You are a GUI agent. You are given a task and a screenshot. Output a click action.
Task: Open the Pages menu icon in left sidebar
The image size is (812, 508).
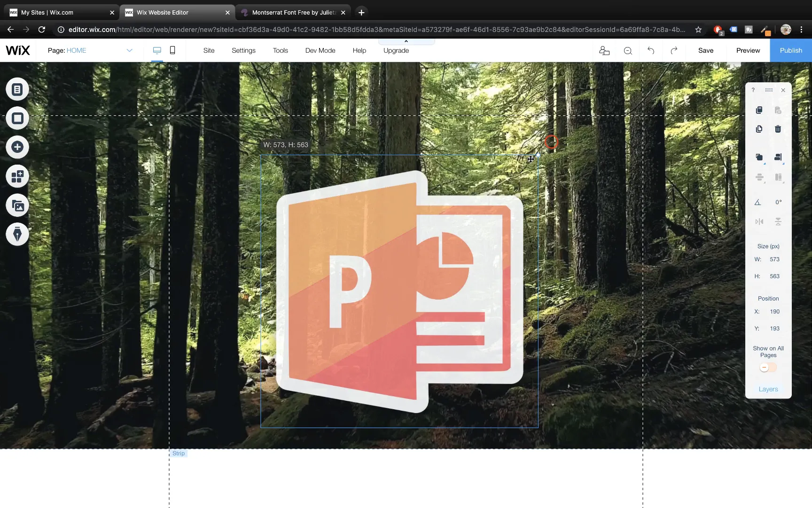pos(17,89)
